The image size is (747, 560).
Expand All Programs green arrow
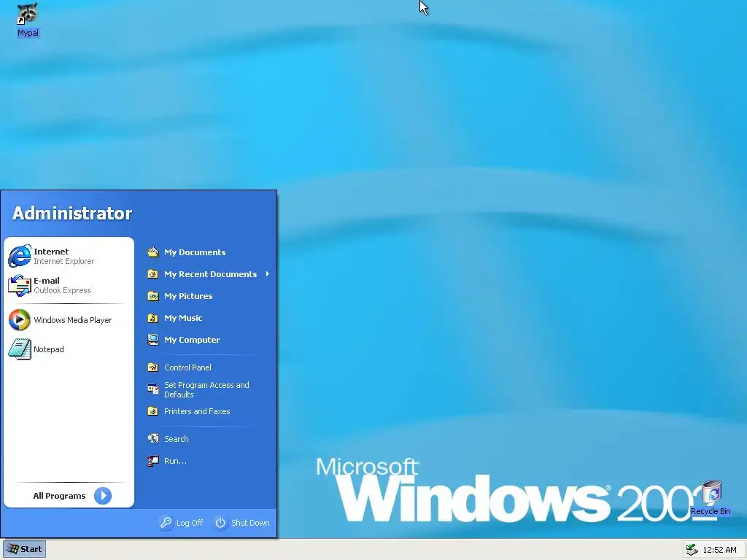tap(103, 496)
